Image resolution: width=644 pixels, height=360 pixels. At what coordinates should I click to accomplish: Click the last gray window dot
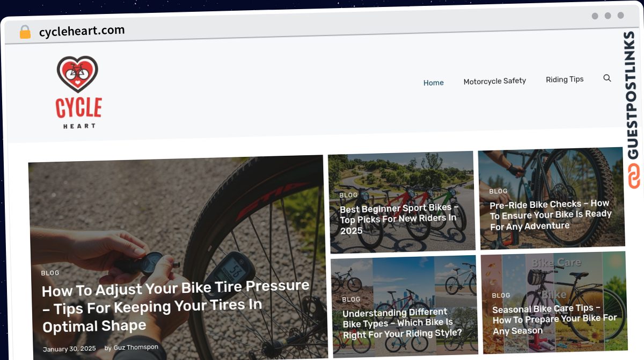620,16
